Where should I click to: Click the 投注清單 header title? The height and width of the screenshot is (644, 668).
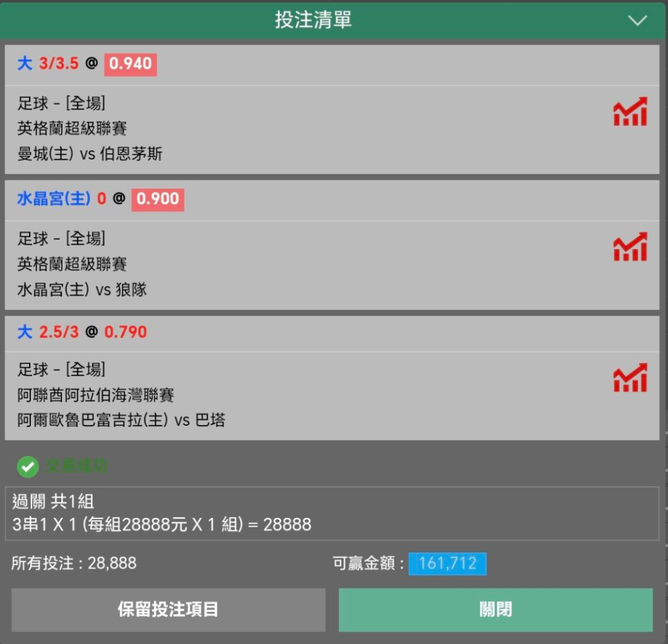(313, 19)
